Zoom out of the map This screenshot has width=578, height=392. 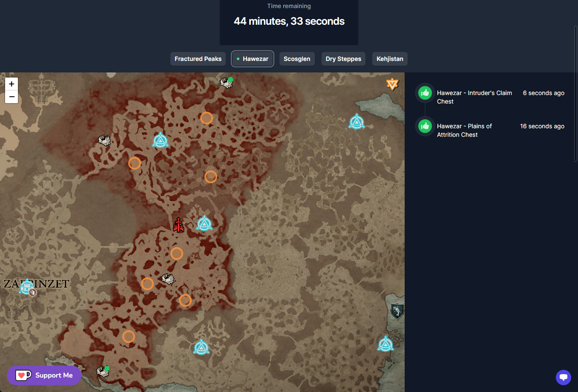click(12, 97)
